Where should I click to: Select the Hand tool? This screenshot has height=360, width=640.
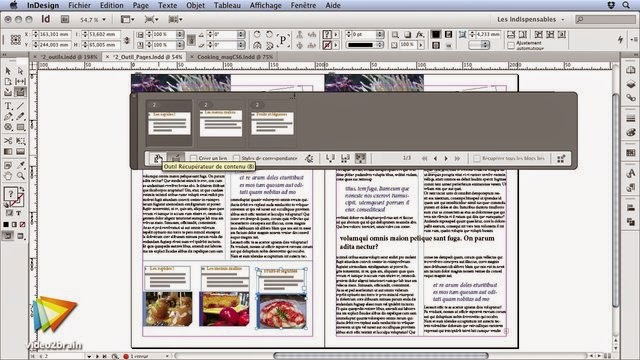click(x=8, y=176)
